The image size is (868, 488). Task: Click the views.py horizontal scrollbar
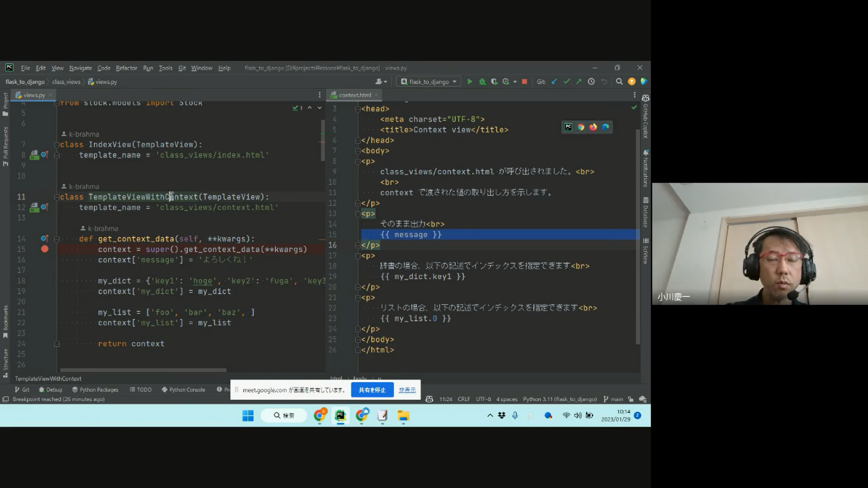[x=143, y=370]
